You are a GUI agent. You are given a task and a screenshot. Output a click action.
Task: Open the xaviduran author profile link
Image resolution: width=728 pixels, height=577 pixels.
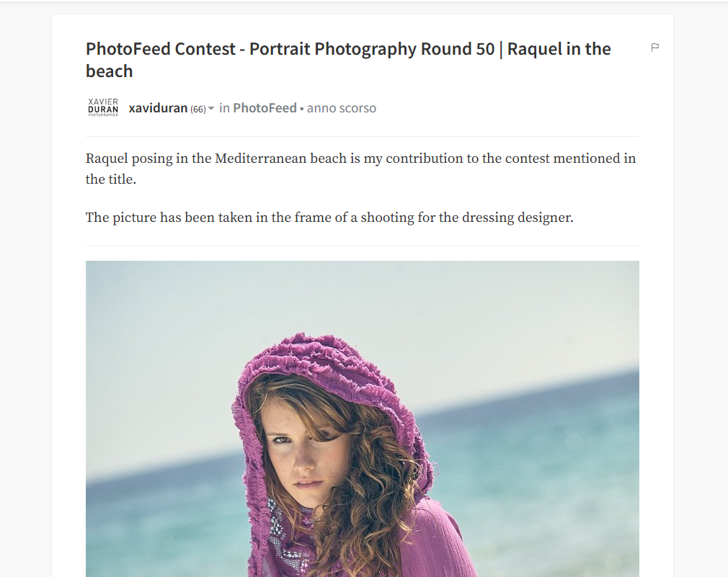click(x=158, y=108)
